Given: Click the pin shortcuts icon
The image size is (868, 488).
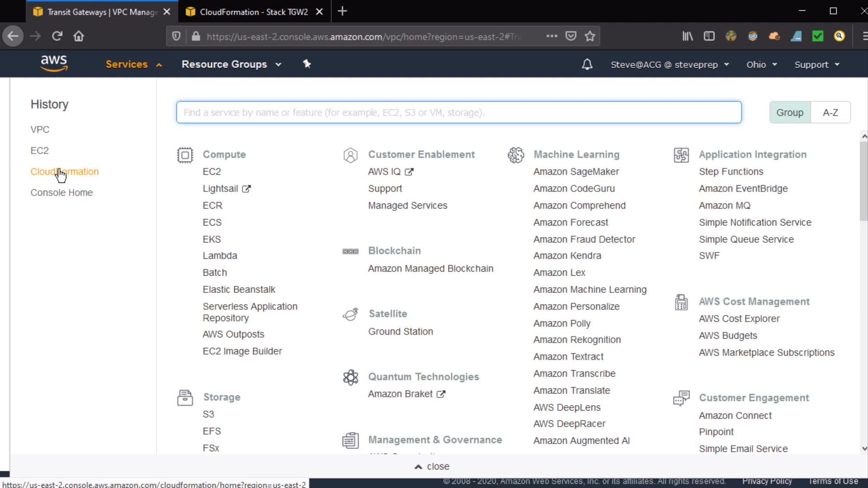Looking at the screenshot, I should [307, 64].
